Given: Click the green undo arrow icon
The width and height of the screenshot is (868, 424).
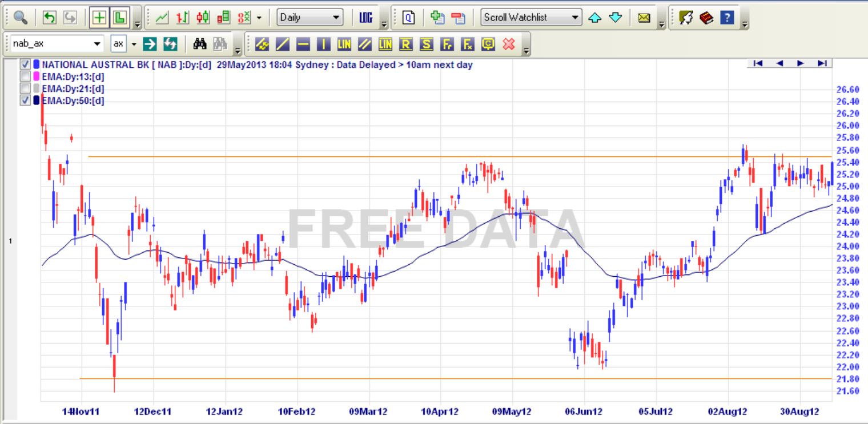Looking at the screenshot, I should click(50, 18).
